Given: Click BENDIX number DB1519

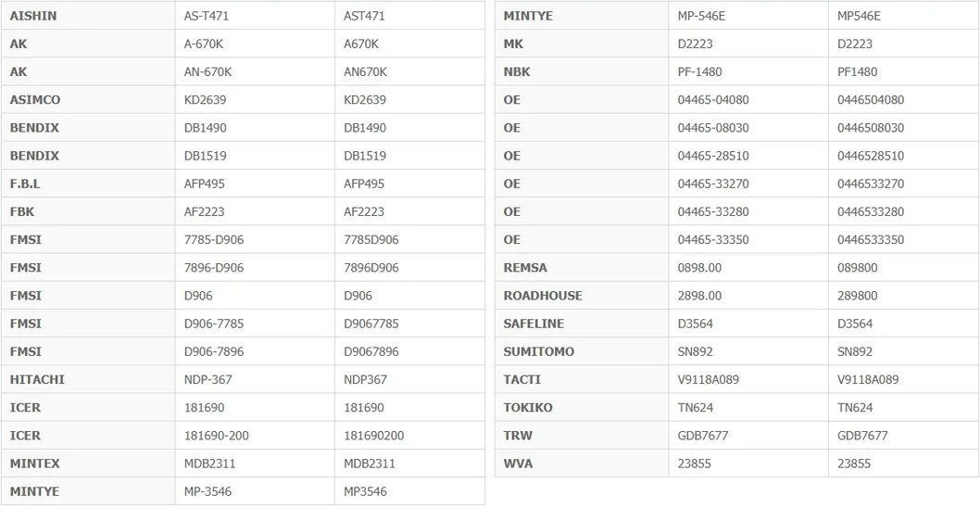Looking at the screenshot, I should pyautogui.click(x=206, y=156).
